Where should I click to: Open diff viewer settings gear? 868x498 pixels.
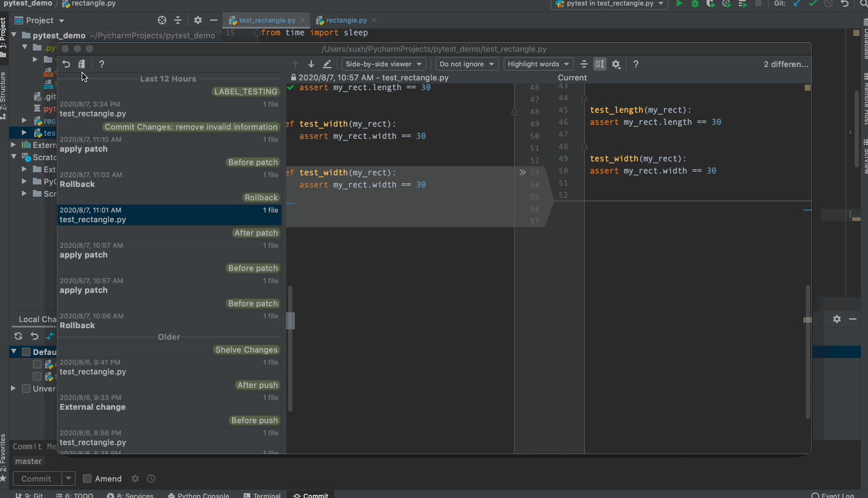[616, 64]
